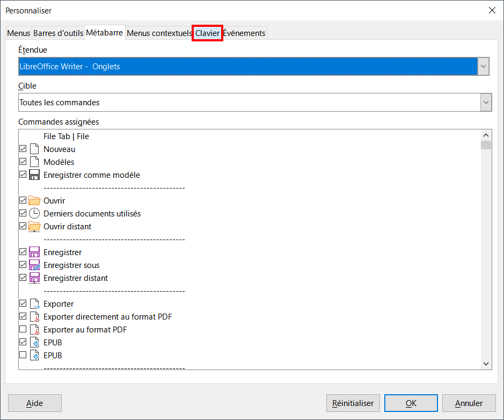The height and width of the screenshot is (420, 504).
Task: Disable Derniers documents utilisés checkbox
Action: (23, 213)
